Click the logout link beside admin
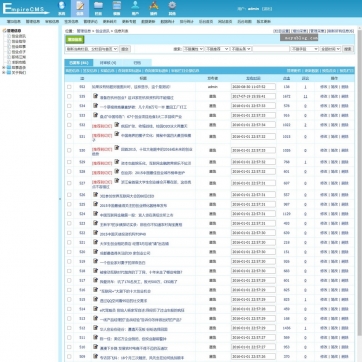 (267, 9)
